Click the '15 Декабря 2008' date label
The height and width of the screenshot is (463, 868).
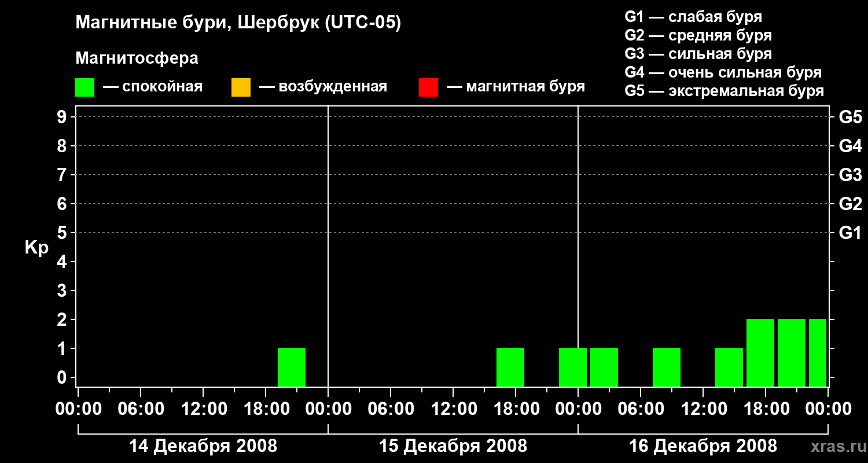point(453,446)
